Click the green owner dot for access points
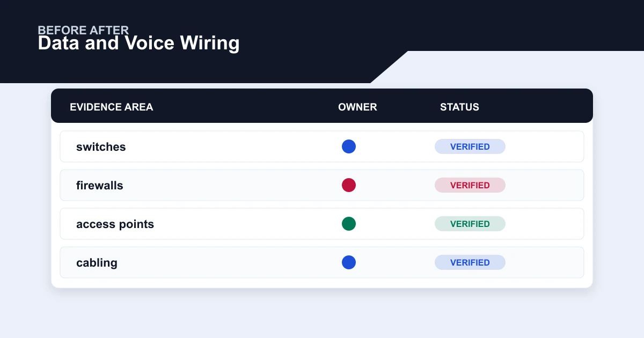 click(349, 224)
